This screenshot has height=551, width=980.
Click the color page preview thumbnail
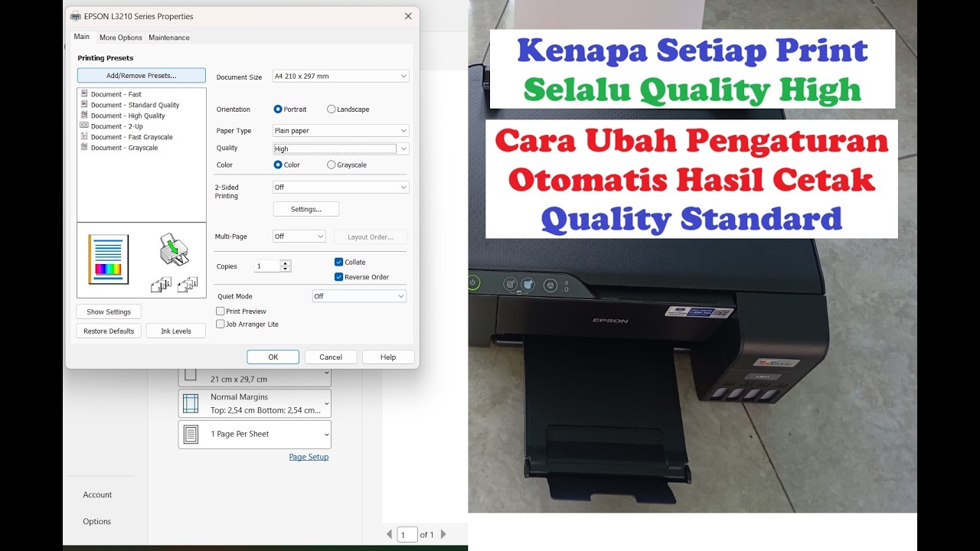point(108,259)
